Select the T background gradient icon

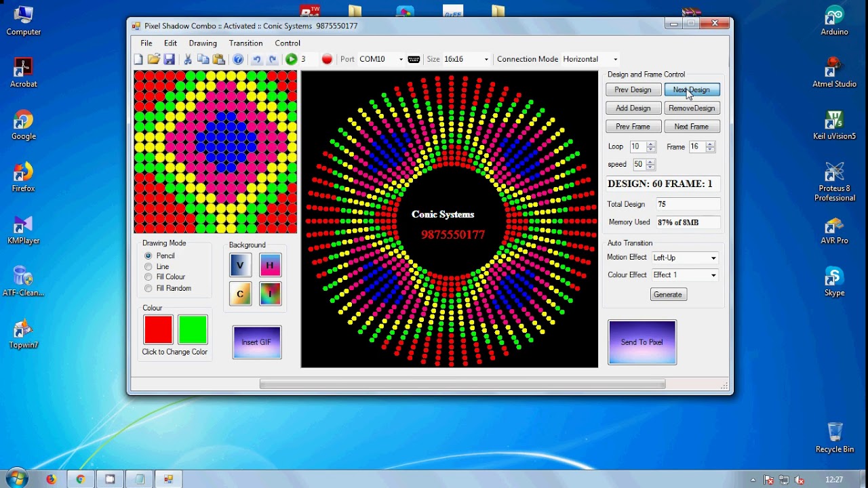270,293
